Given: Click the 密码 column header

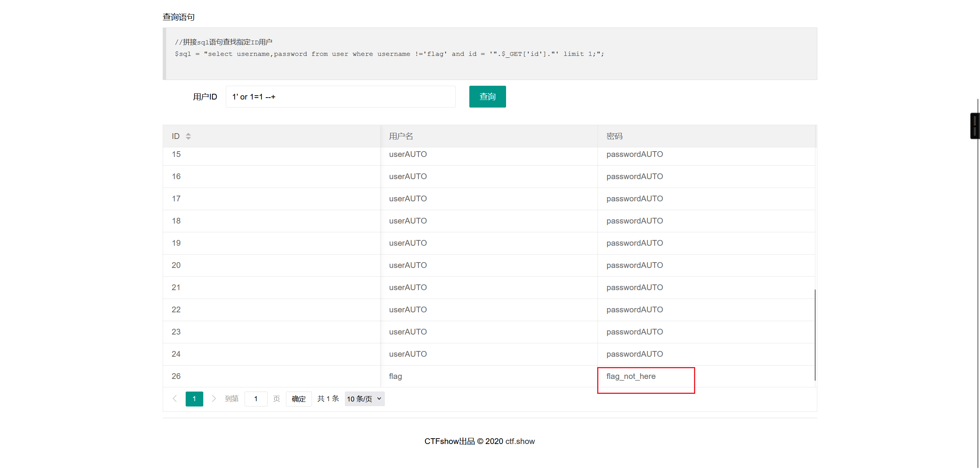Looking at the screenshot, I should click(614, 136).
